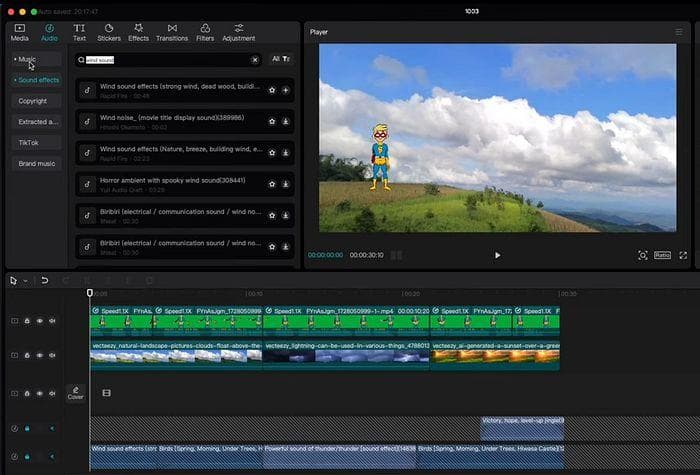Collapse the Sound effects category
Image resolution: width=700 pixels, height=475 pixels.
(36, 80)
